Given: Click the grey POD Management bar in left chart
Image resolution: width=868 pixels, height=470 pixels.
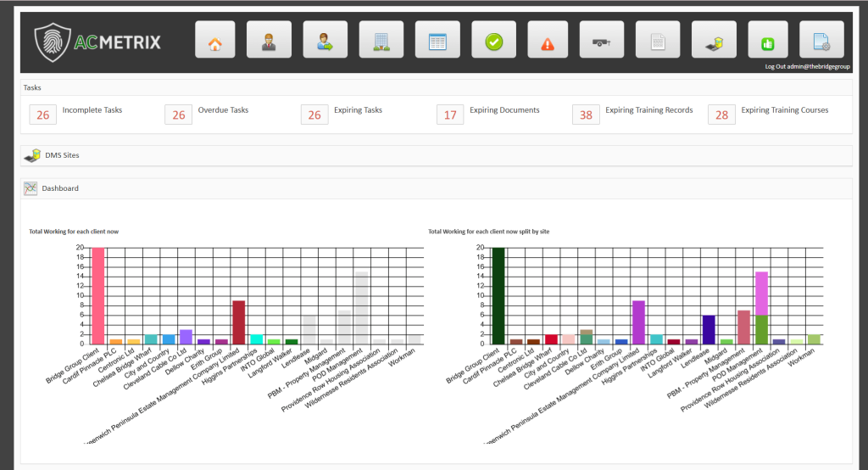Looking at the screenshot, I should click(362, 308).
